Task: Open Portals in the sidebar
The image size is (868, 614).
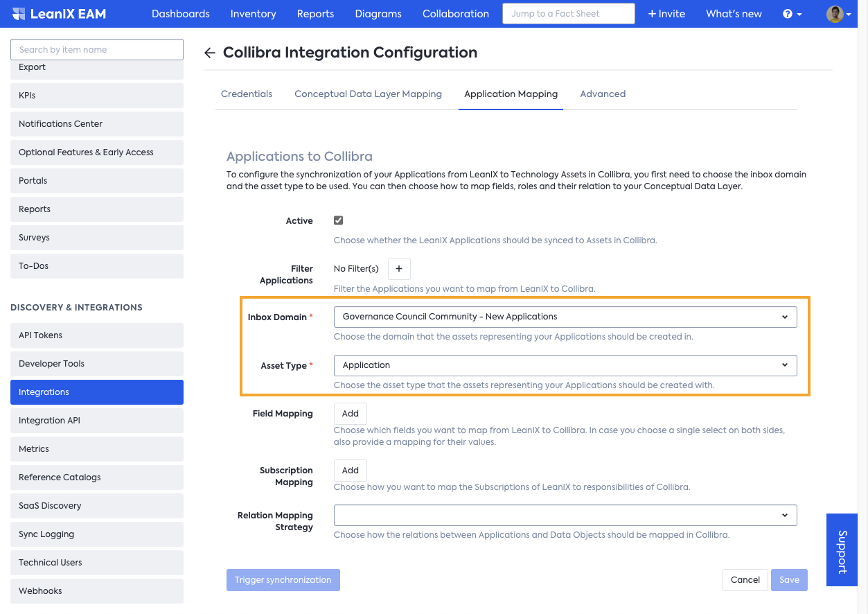Action: [x=97, y=181]
